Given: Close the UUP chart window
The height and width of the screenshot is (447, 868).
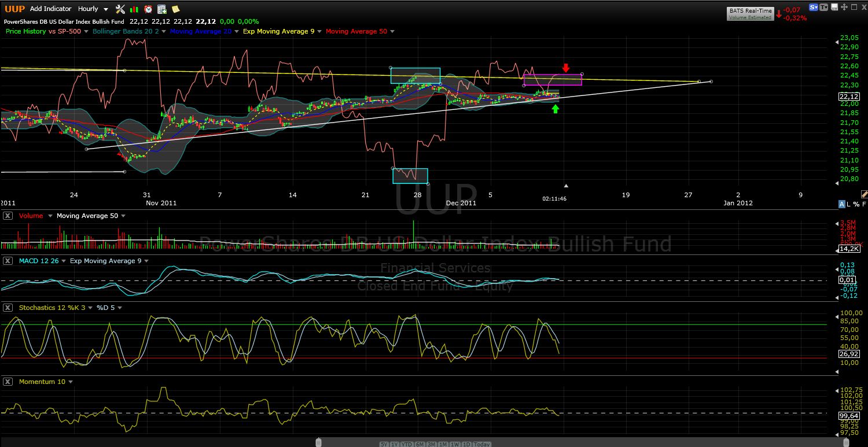Looking at the screenshot, I should [863, 7].
